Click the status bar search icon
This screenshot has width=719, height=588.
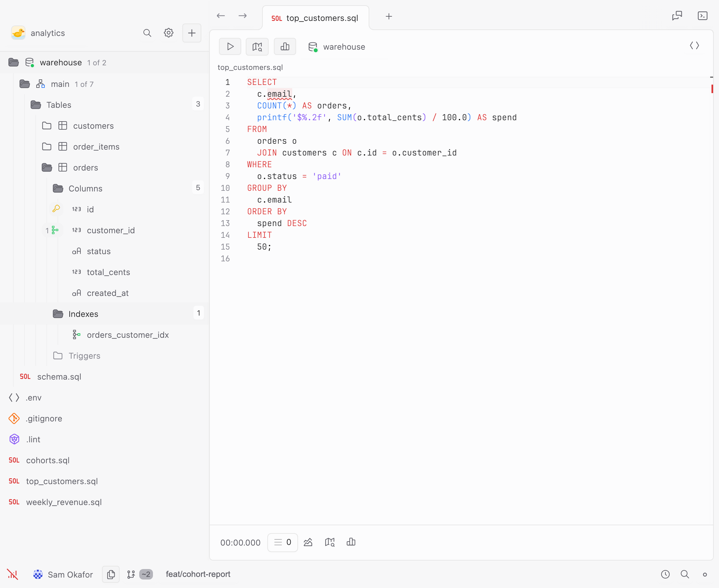click(x=685, y=574)
